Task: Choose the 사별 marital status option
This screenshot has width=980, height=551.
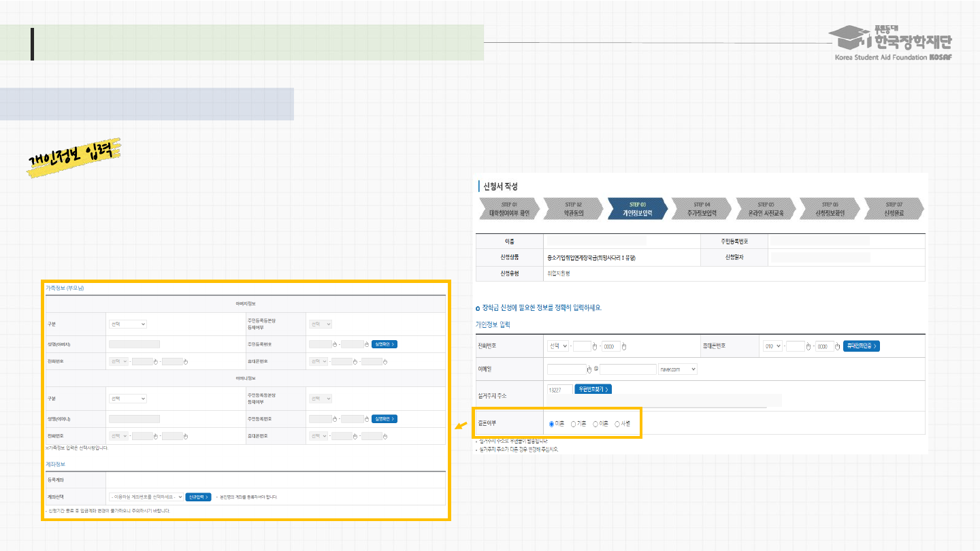Action: (617, 424)
